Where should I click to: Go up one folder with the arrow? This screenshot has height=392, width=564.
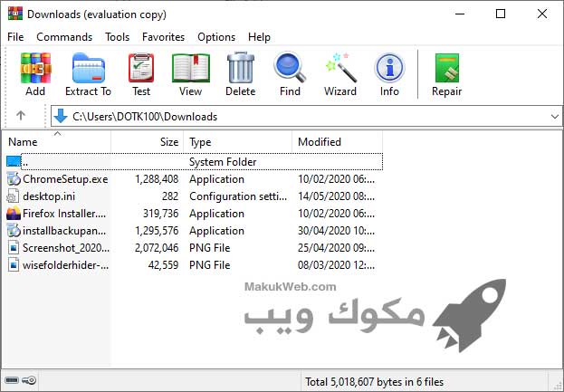21,116
